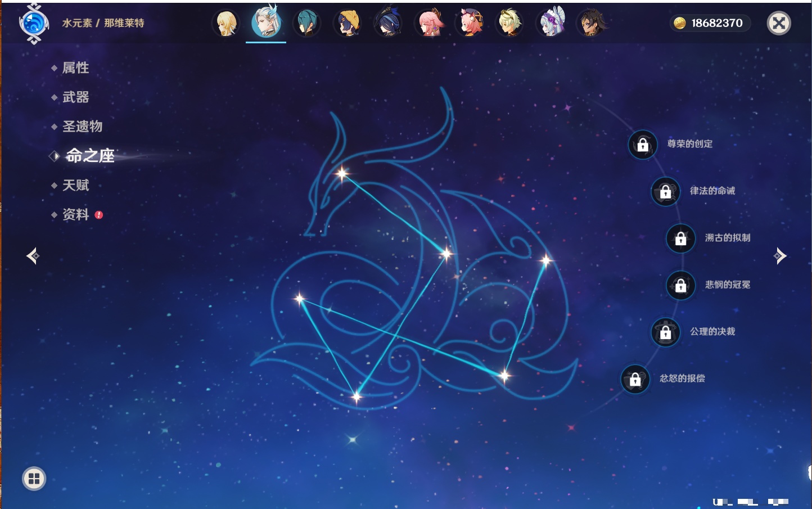The image size is (812, 509).
Task: Click the lock icon for 溯古的拟制
Action: [x=680, y=238]
